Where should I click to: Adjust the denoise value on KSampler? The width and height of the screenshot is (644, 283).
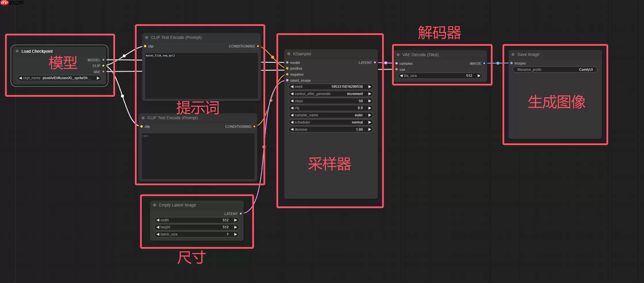tap(331, 129)
